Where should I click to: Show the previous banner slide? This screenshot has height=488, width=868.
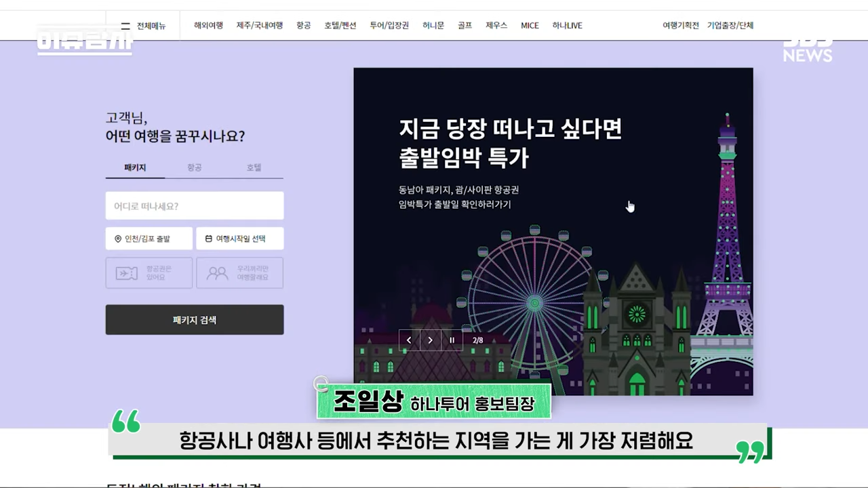[x=409, y=340]
